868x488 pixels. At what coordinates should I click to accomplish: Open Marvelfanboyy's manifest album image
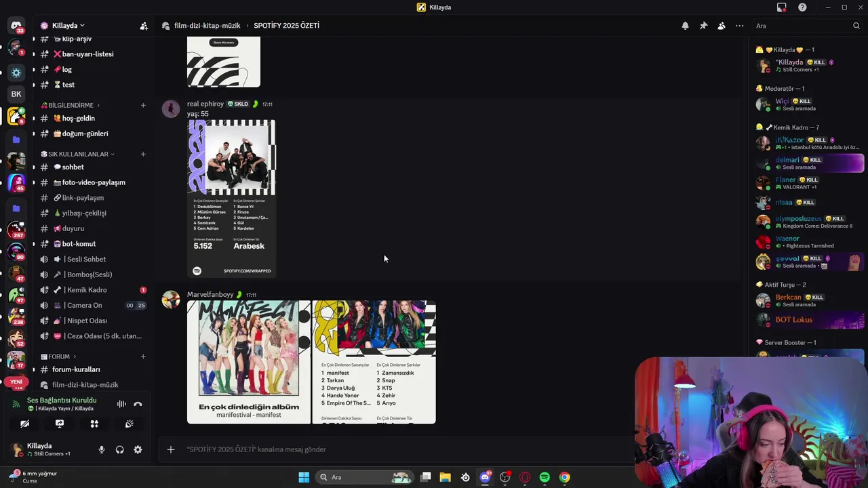click(x=249, y=362)
